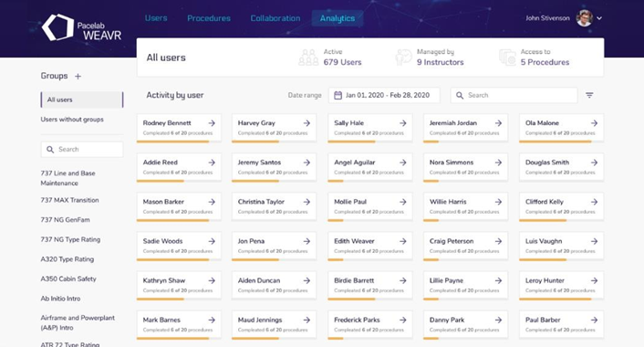The width and height of the screenshot is (644, 347).
Task: Open Mollie Paul's arrow icon
Action: [x=403, y=202]
